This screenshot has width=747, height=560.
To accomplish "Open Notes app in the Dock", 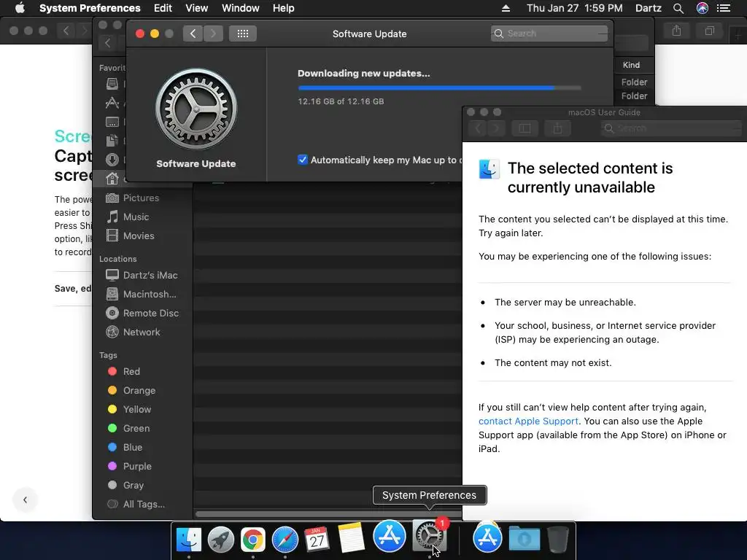I will click(351, 537).
